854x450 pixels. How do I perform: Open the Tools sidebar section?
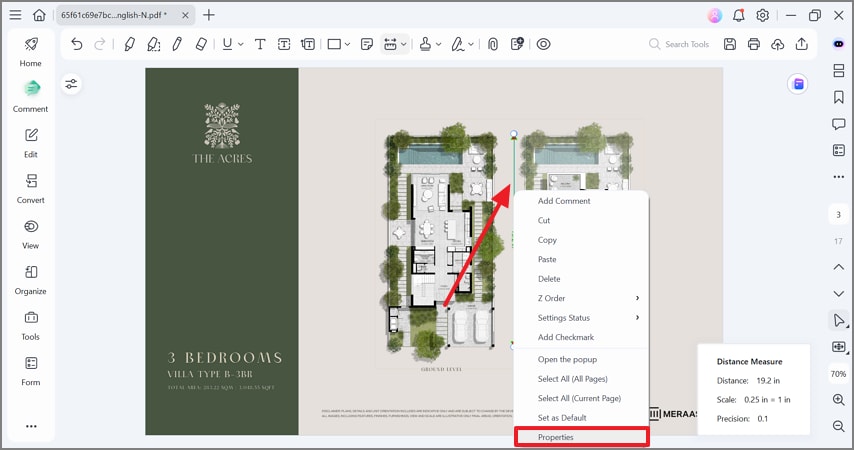30,325
